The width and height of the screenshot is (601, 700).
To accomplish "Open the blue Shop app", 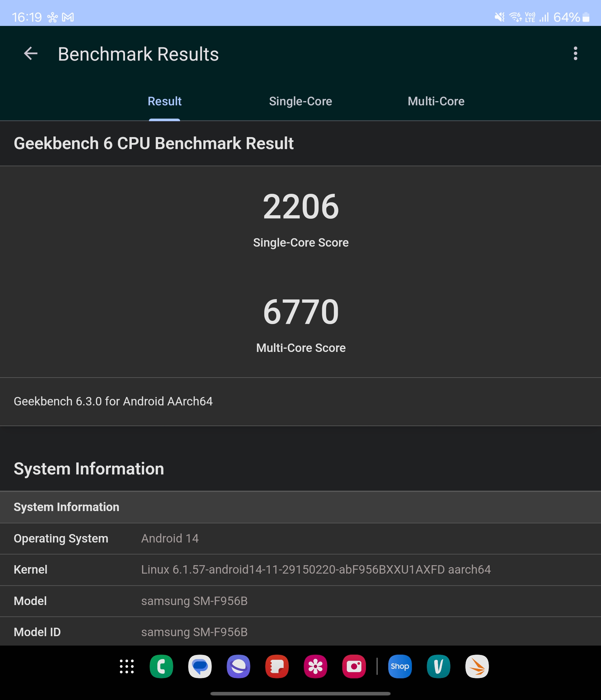I will click(400, 667).
